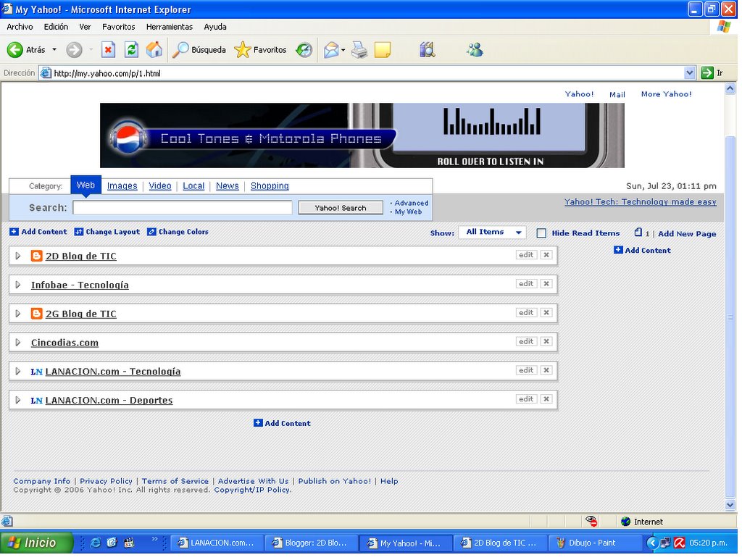This screenshot has height=560, width=742.
Task: Open the Herramientas menu
Action: (x=170, y=27)
